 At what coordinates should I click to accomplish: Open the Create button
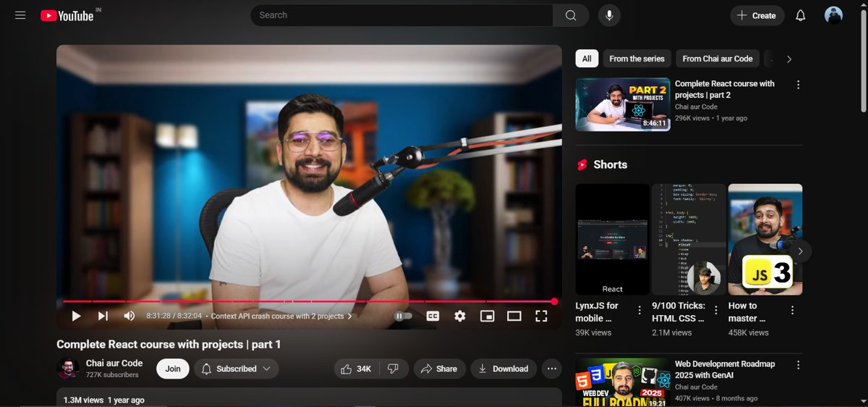coord(757,15)
